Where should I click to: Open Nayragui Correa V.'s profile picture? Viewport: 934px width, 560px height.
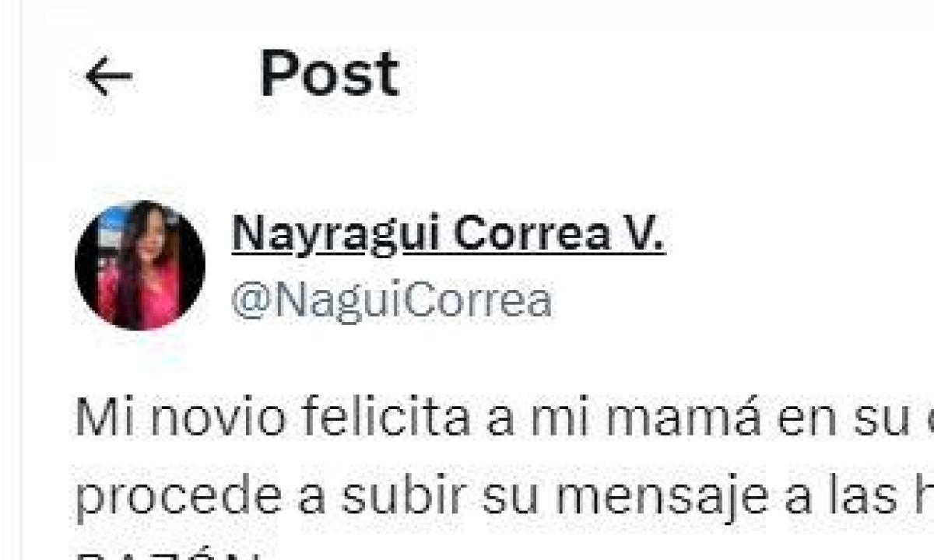(x=140, y=265)
